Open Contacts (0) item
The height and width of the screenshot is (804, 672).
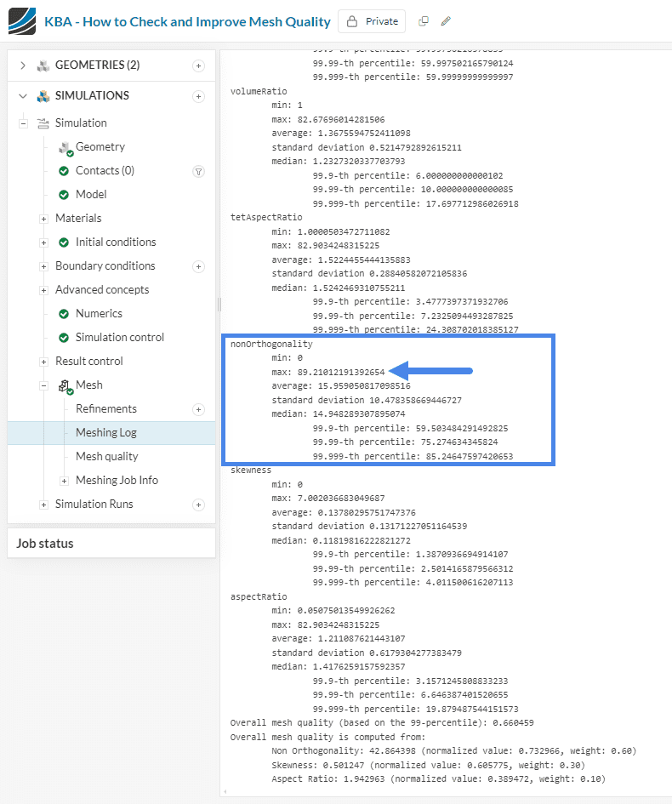(105, 170)
